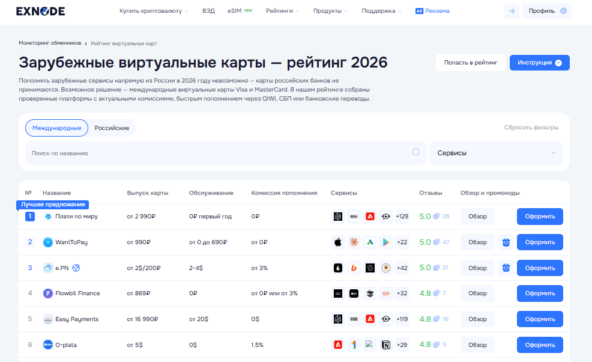This screenshot has height=362, width=592.
Task: Click Claude starburst icon in WantToPay row
Action: pyautogui.click(x=354, y=242)
